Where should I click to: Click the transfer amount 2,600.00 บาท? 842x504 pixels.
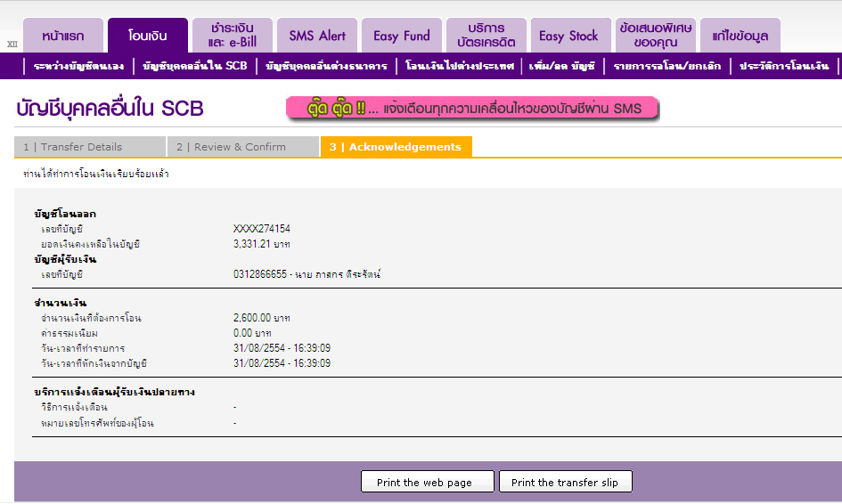point(262,318)
